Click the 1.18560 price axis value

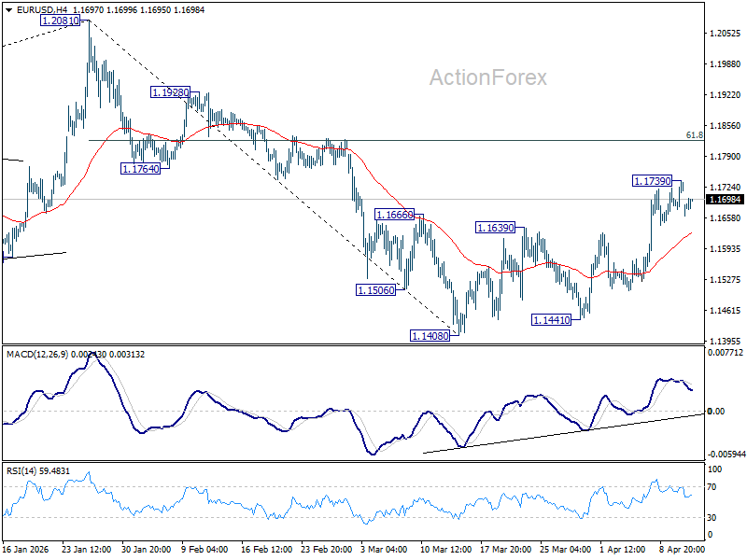725,126
